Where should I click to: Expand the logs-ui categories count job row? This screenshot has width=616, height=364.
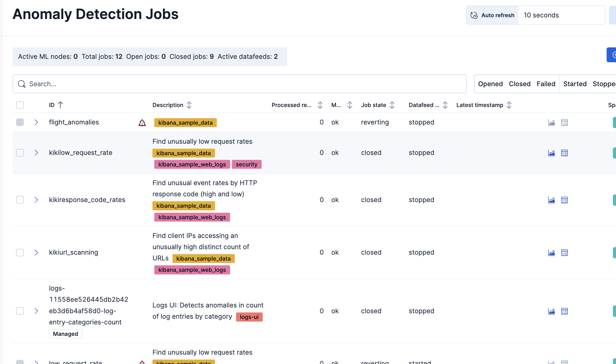tap(36, 311)
